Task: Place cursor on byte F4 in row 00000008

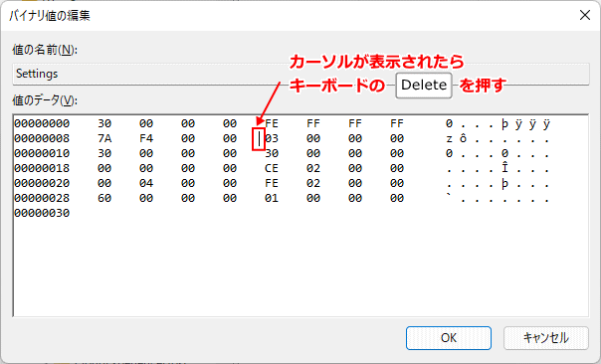Action: click(146, 138)
